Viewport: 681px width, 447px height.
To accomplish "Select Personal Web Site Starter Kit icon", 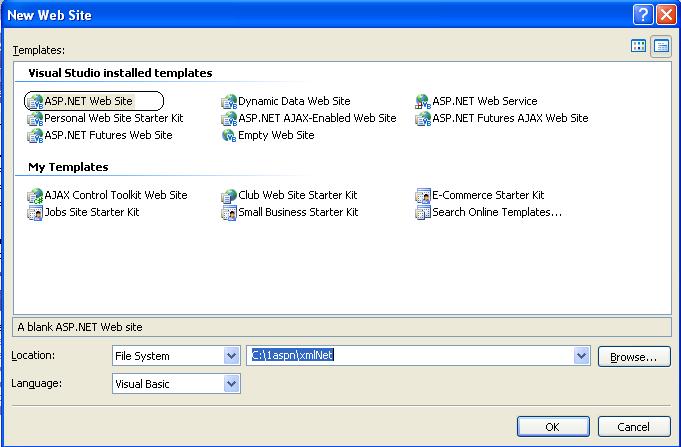I will pyautogui.click(x=35, y=118).
